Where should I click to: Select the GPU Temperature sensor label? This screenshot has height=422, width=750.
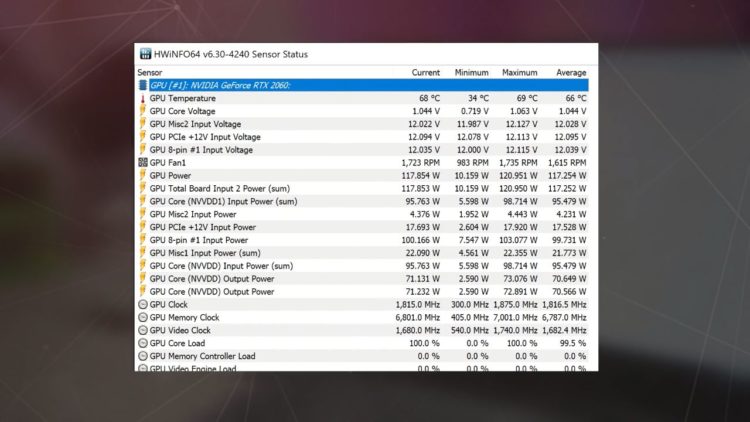[182, 99]
